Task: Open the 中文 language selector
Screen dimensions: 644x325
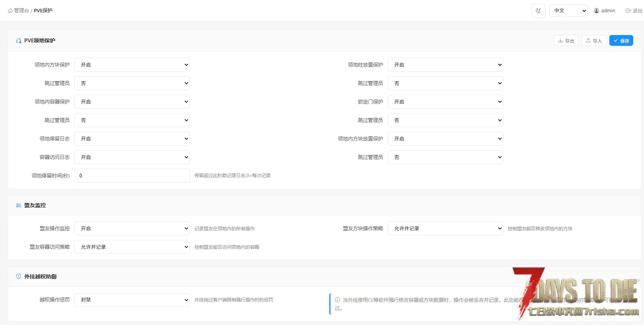Action: pos(568,11)
